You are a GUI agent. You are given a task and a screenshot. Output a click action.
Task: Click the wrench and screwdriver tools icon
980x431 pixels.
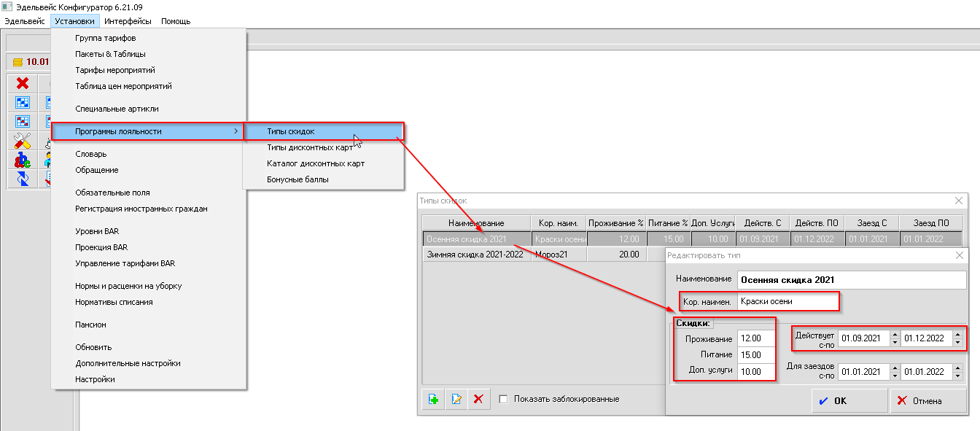(23, 141)
